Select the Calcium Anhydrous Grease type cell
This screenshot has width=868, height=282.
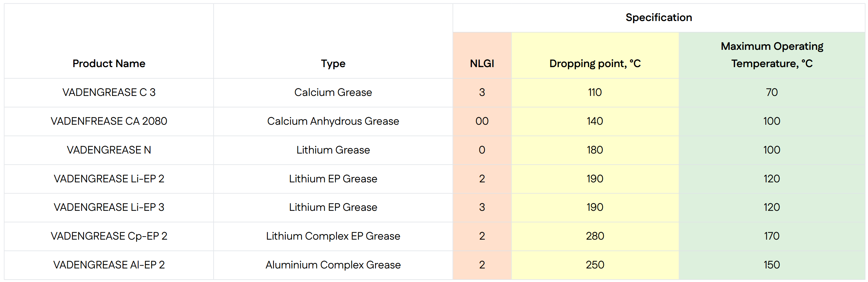[333, 121]
